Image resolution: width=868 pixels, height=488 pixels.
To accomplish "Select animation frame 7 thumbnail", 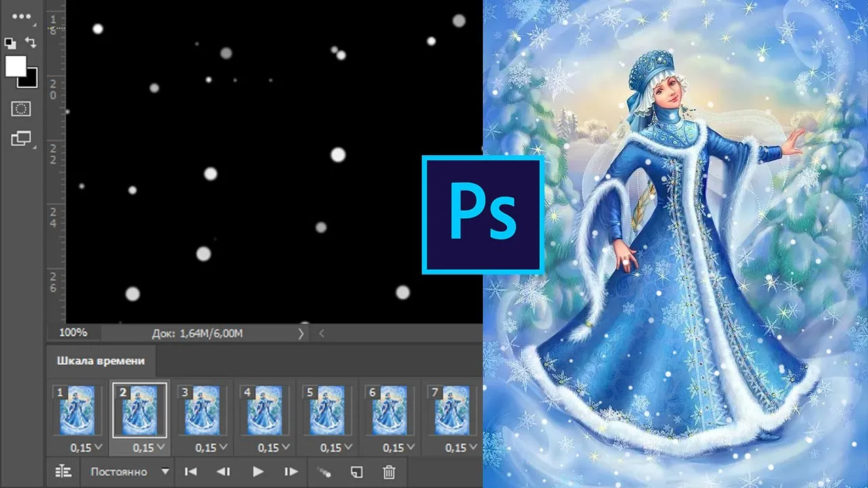I will click(x=451, y=411).
